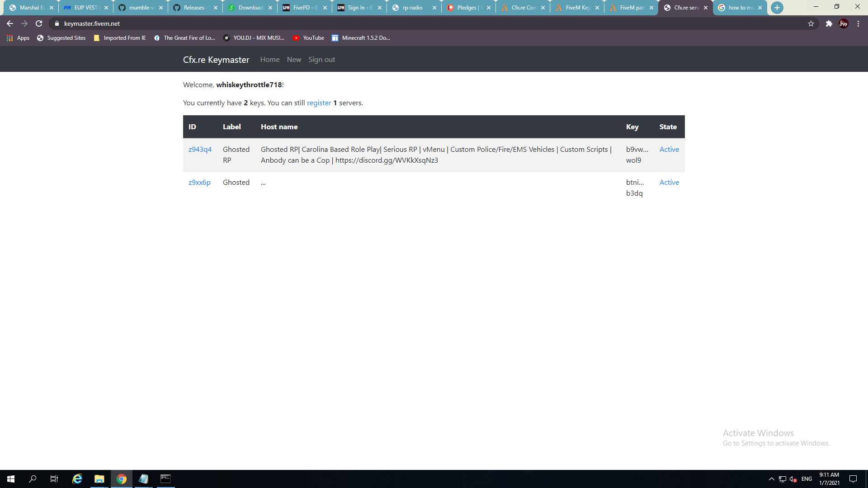This screenshot has height=488, width=868.
Task: Bookmark page with the star icon
Action: (x=811, y=23)
